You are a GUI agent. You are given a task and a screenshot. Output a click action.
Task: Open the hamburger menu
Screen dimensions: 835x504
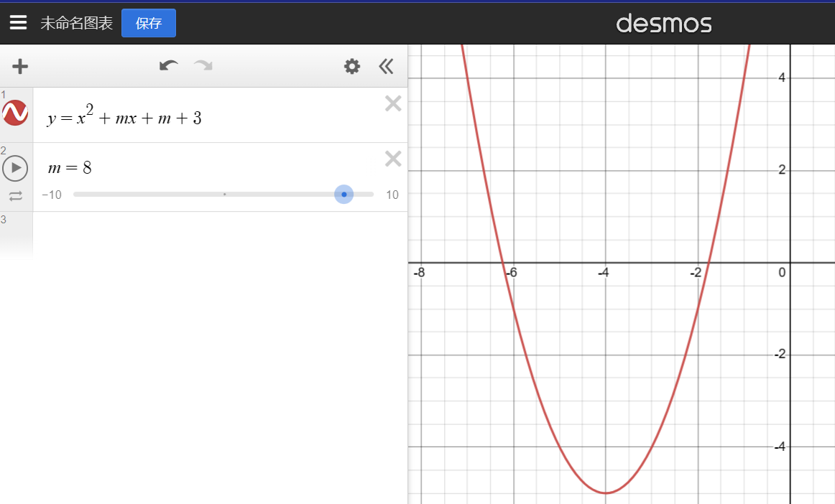point(18,22)
